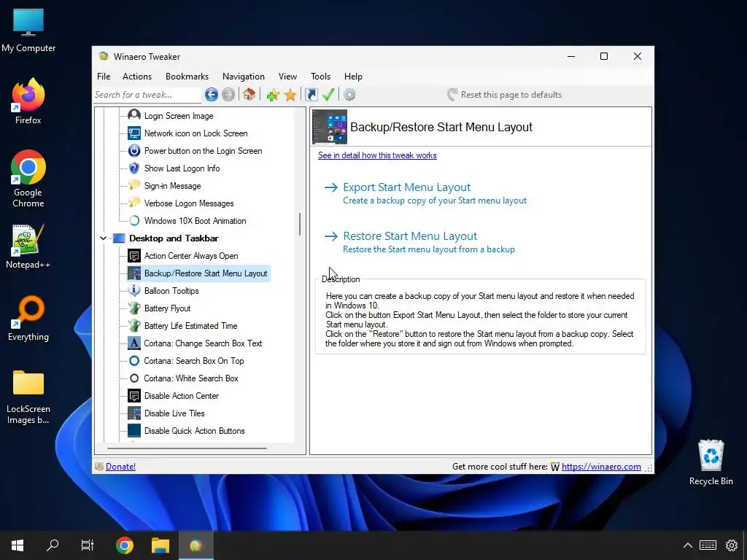Click the Action Center Always Open icon

134,256
